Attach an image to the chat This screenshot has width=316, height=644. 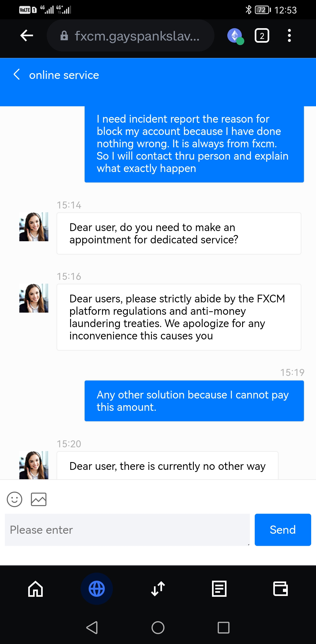click(x=39, y=499)
